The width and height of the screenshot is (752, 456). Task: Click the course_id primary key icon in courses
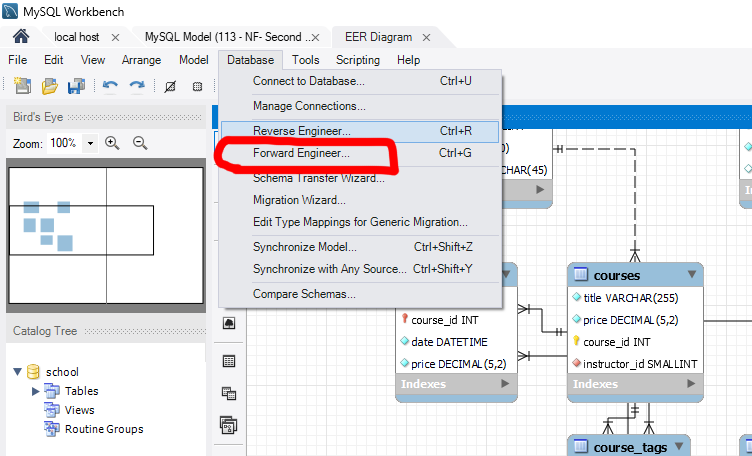coord(576,341)
